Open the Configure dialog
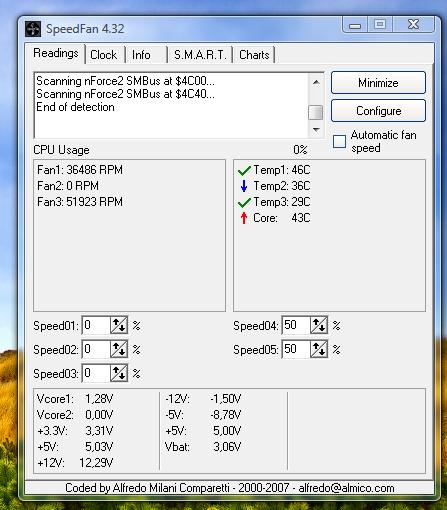This screenshot has height=510, width=447. pyautogui.click(x=378, y=111)
